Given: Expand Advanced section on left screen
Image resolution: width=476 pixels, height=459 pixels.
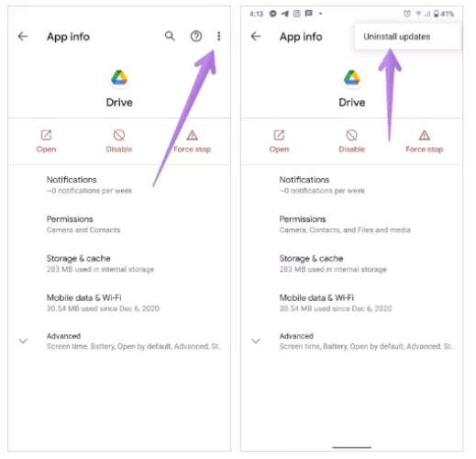Looking at the screenshot, I should click(x=119, y=341).
